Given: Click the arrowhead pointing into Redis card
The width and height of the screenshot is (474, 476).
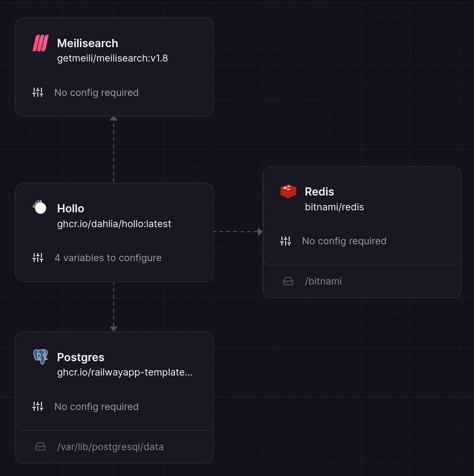Looking at the screenshot, I should 260,232.
